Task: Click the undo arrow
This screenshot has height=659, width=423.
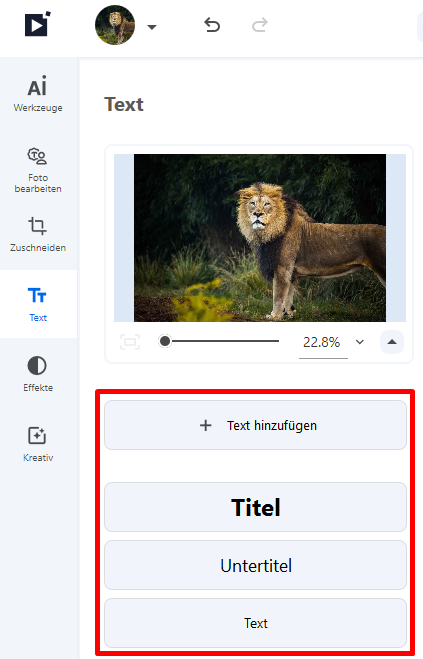Action: (x=212, y=25)
